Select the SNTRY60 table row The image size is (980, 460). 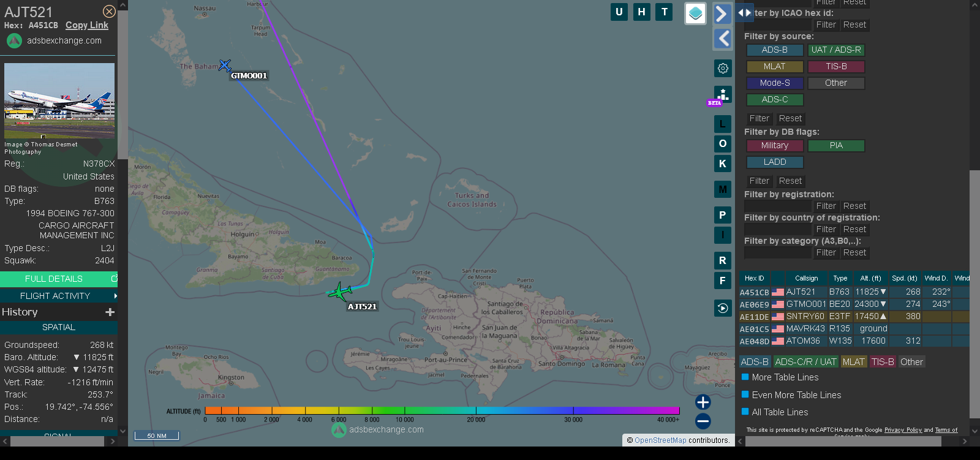854,317
